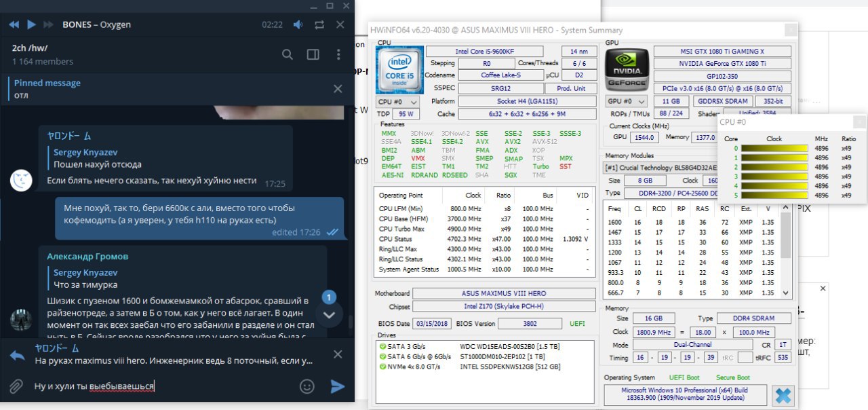This screenshot has width=868, height=410.
Task: Toggle repeat mode in audio player
Action: point(319,25)
